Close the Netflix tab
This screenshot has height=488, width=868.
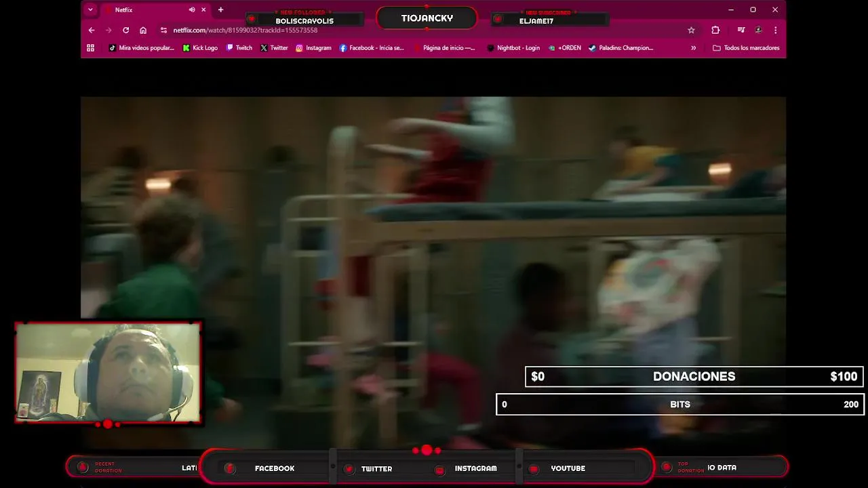tap(203, 9)
